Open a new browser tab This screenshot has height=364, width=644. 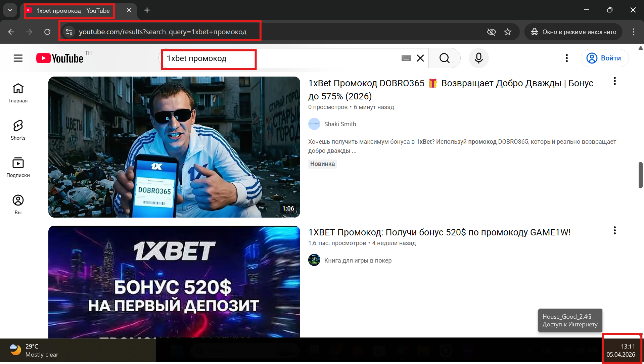147,10
